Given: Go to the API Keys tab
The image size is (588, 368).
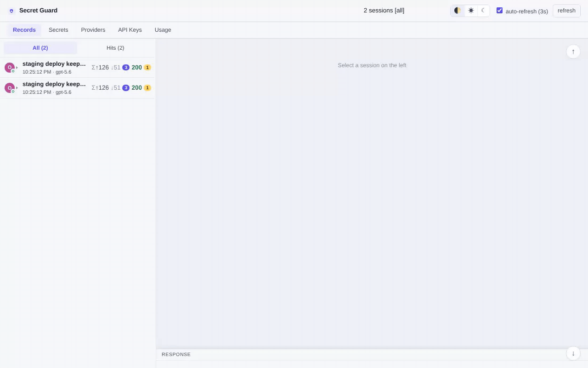Looking at the screenshot, I should pos(130,30).
